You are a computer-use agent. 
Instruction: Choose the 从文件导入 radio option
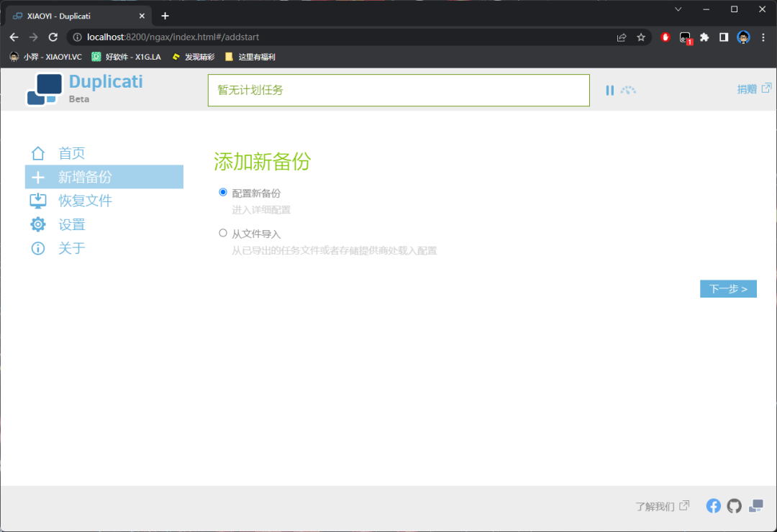click(223, 233)
